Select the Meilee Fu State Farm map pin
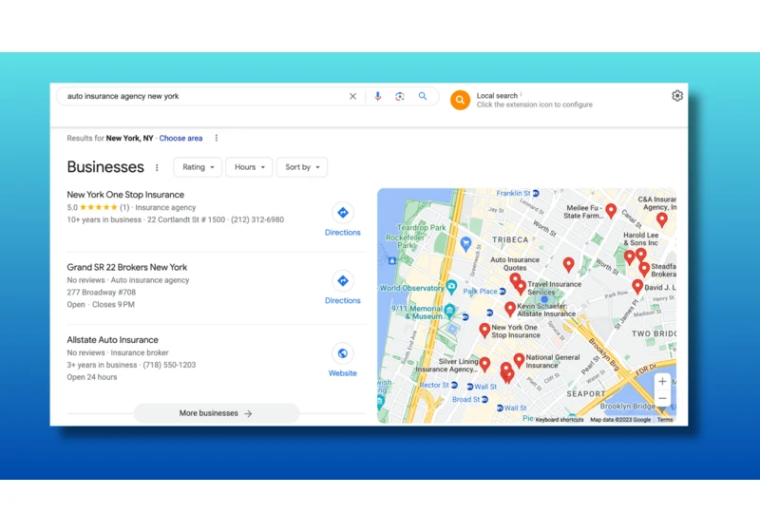The height and width of the screenshot is (532, 760). tap(611, 210)
